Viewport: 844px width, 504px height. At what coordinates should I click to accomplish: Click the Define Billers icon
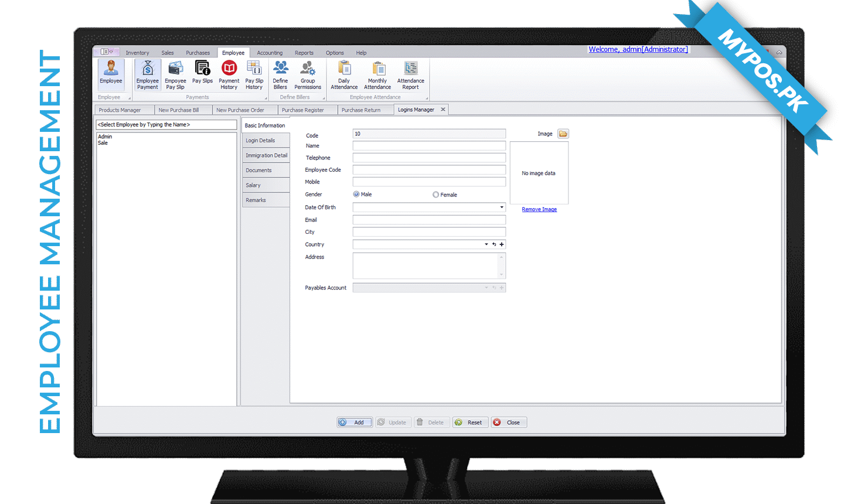tap(280, 74)
